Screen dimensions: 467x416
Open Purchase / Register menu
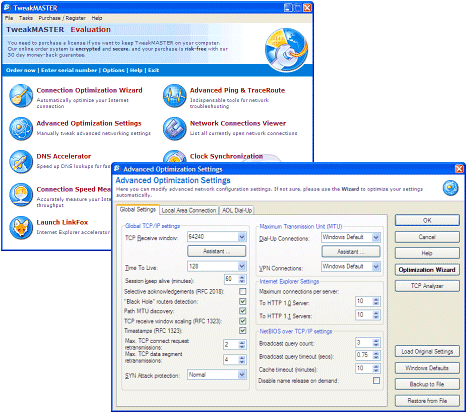point(62,18)
